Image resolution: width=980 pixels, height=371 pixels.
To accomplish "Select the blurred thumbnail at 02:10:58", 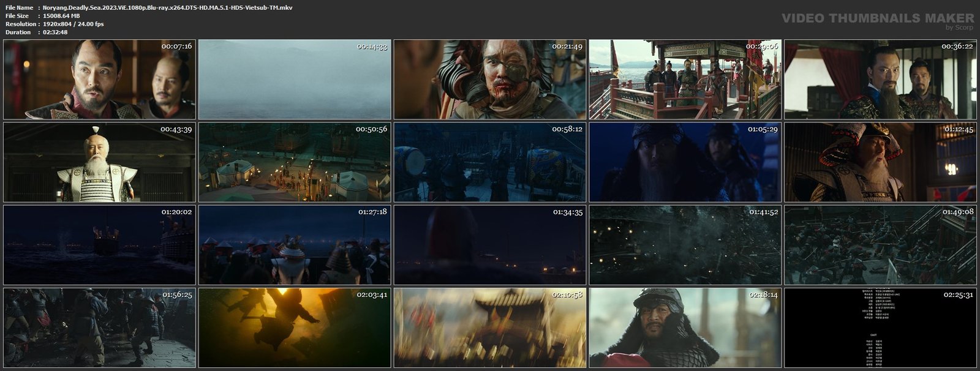I will pos(490,328).
